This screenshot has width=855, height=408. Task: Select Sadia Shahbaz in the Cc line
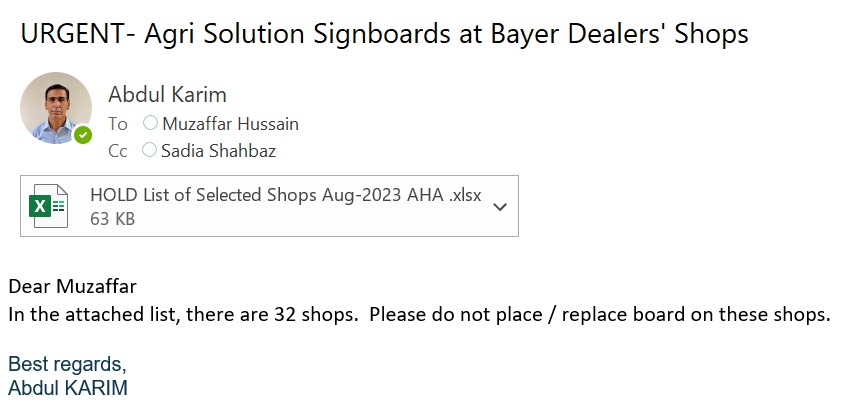(x=218, y=152)
